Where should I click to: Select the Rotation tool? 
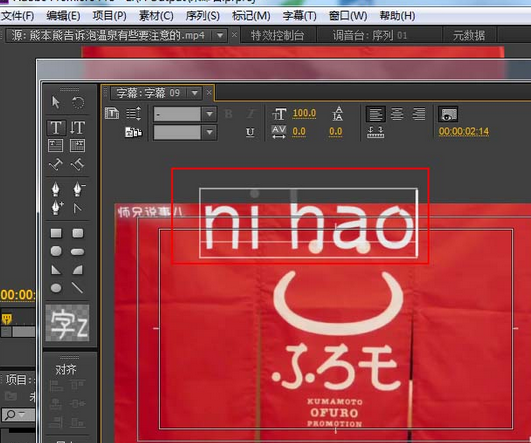[x=78, y=102]
